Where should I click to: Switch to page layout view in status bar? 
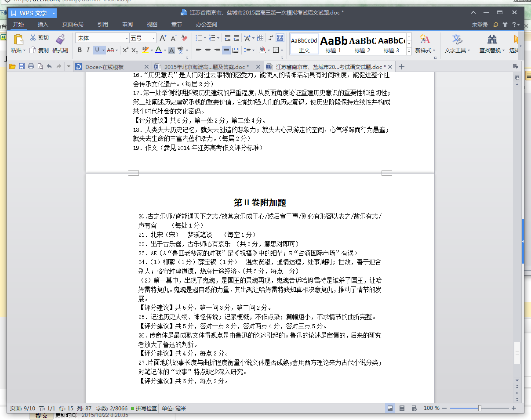[x=389, y=409]
